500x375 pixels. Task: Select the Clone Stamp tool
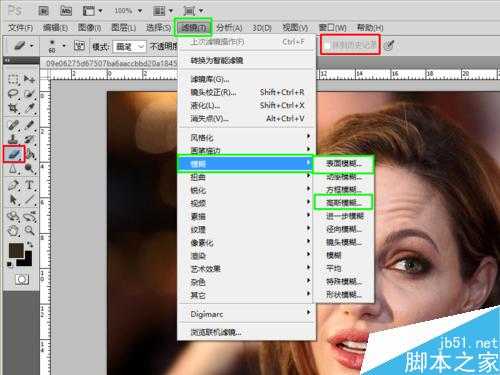(13, 139)
